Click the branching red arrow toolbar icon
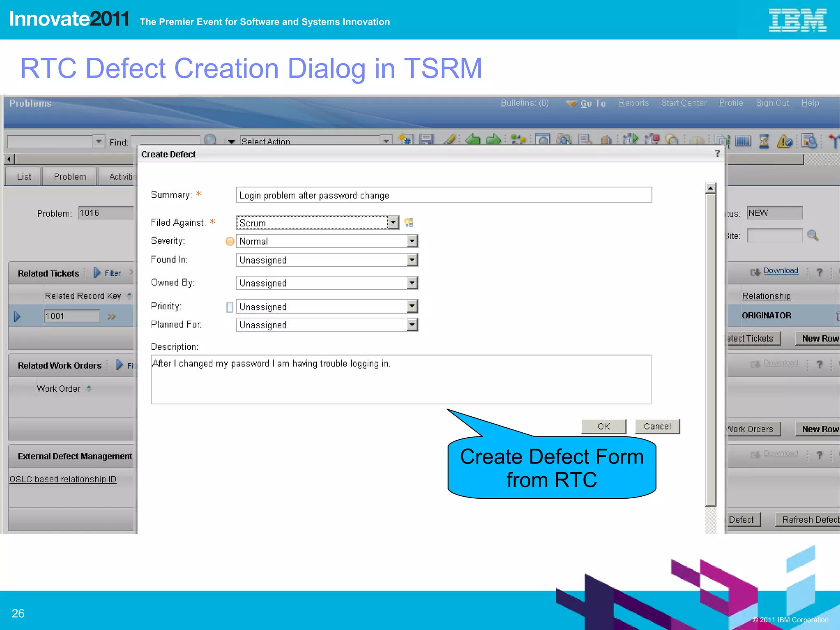840x630 pixels. 834,141
